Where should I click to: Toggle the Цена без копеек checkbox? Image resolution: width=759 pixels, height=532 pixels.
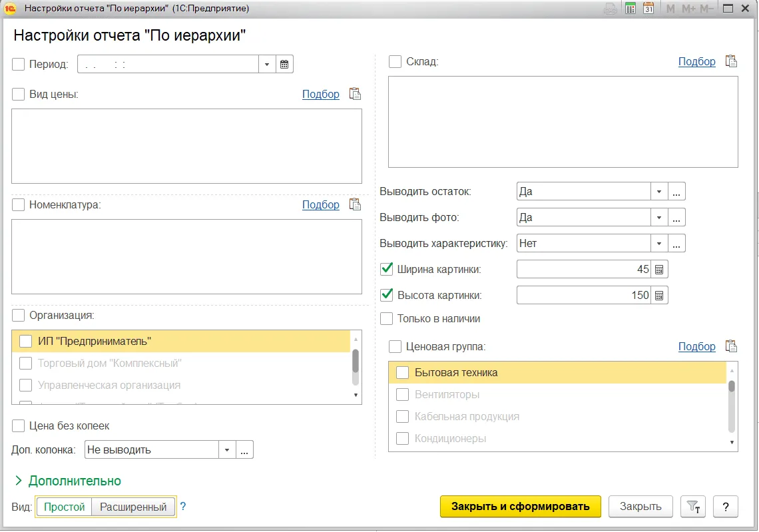[x=19, y=426]
